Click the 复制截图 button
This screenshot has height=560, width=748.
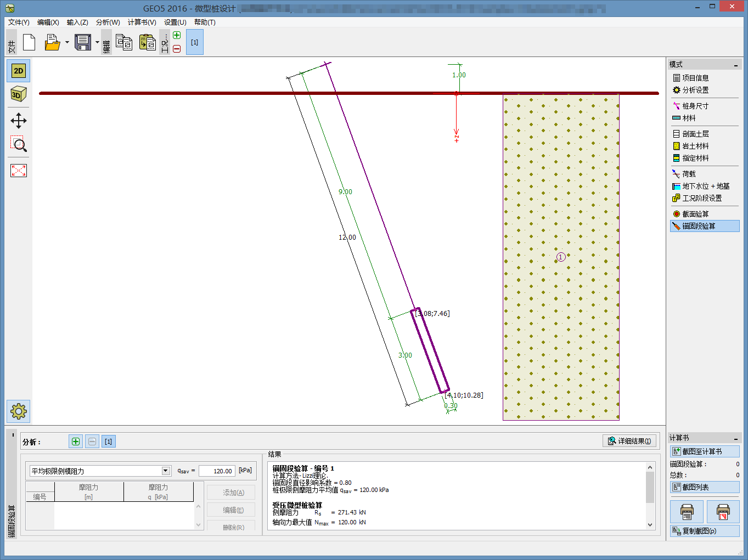(x=705, y=531)
